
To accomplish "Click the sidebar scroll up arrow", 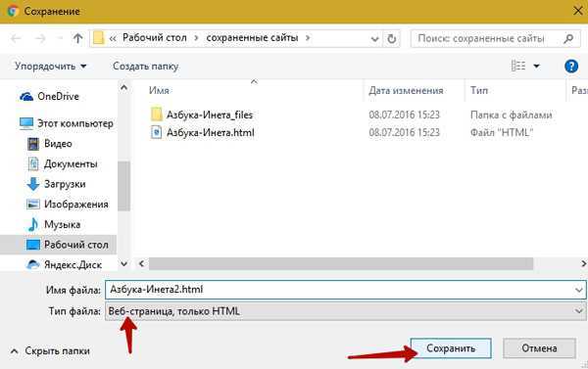I will point(123,88).
